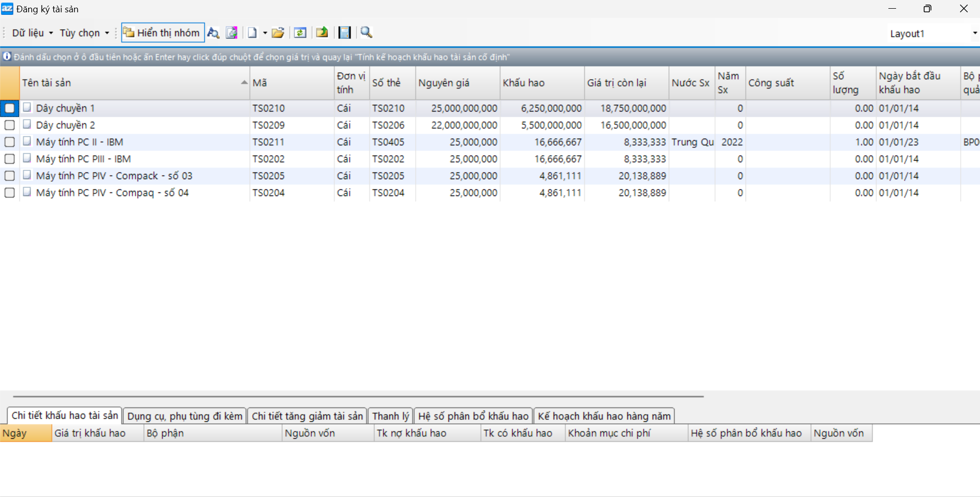Switch to the Thanh lý tab

(x=390, y=416)
